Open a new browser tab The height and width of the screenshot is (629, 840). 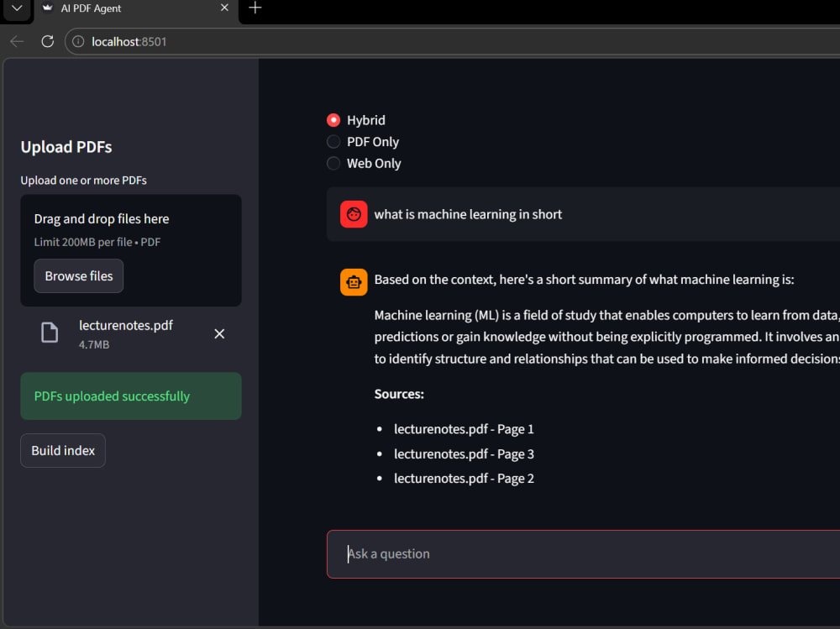[255, 8]
